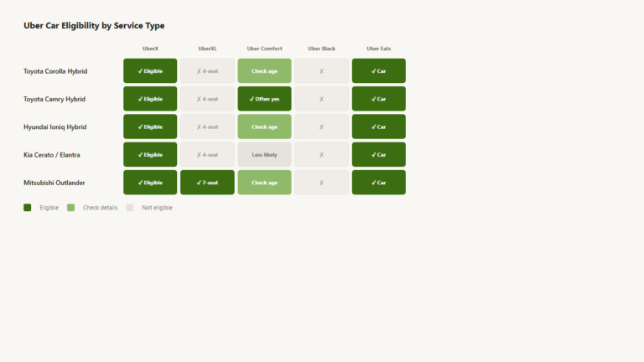
Task: Click Kia Cerato / Elantra Uber Eats Car cell
Action: [379, 154]
